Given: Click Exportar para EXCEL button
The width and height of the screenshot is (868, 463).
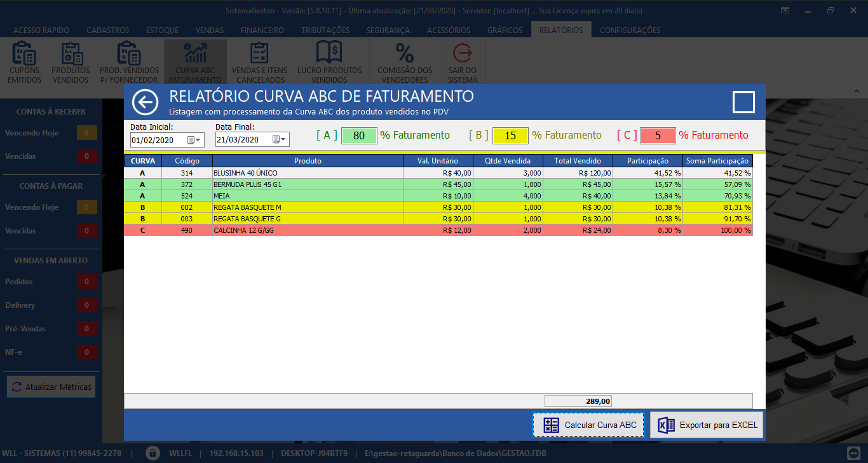Looking at the screenshot, I should coord(706,425).
